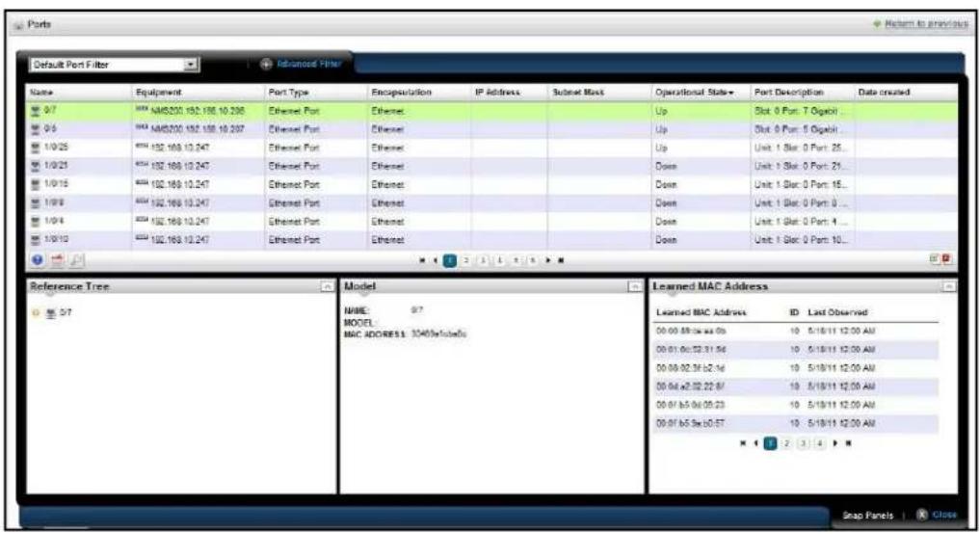Select page 2 of MAC address list
This screenshot has width=980, height=534.
(787, 443)
